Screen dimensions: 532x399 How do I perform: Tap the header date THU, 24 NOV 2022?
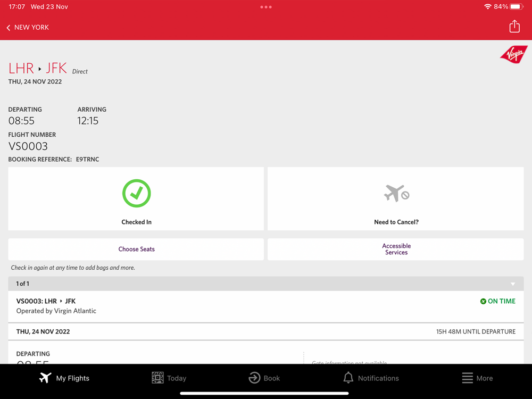pyautogui.click(x=35, y=82)
